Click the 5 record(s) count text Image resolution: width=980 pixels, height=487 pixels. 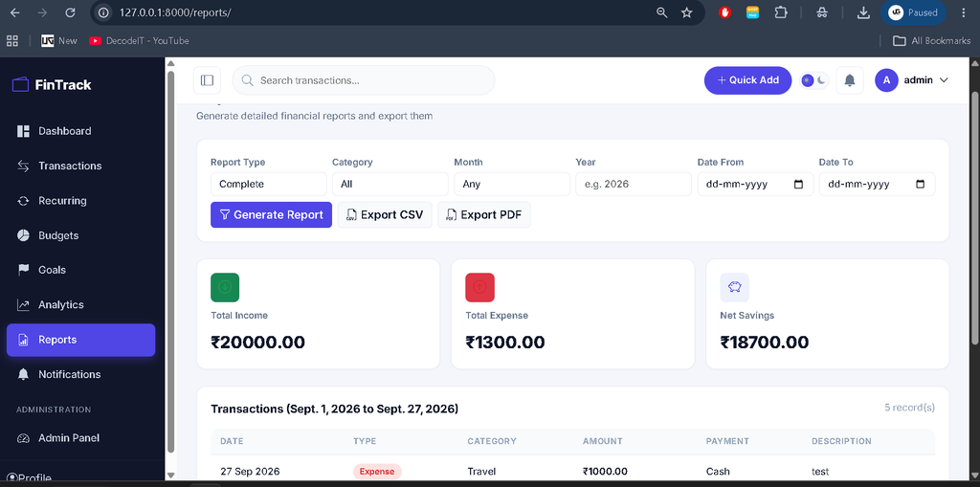click(909, 408)
